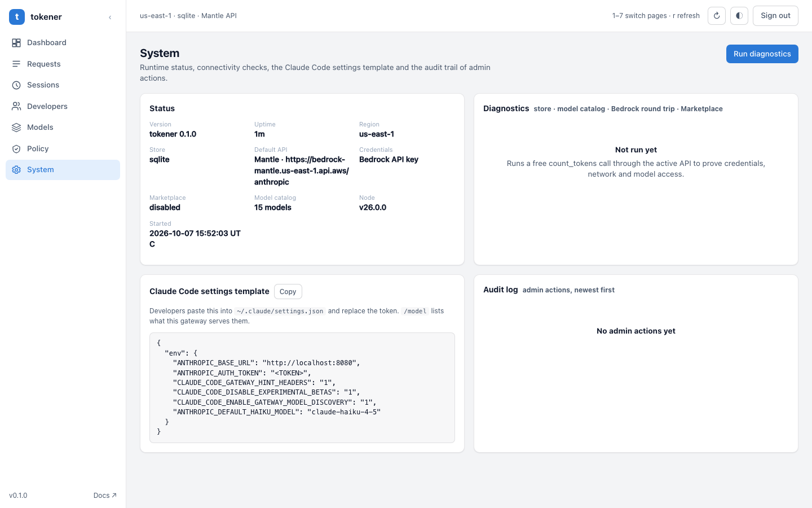The height and width of the screenshot is (508, 812).
Task: Open the Policy page
Action: click(63, 148)
